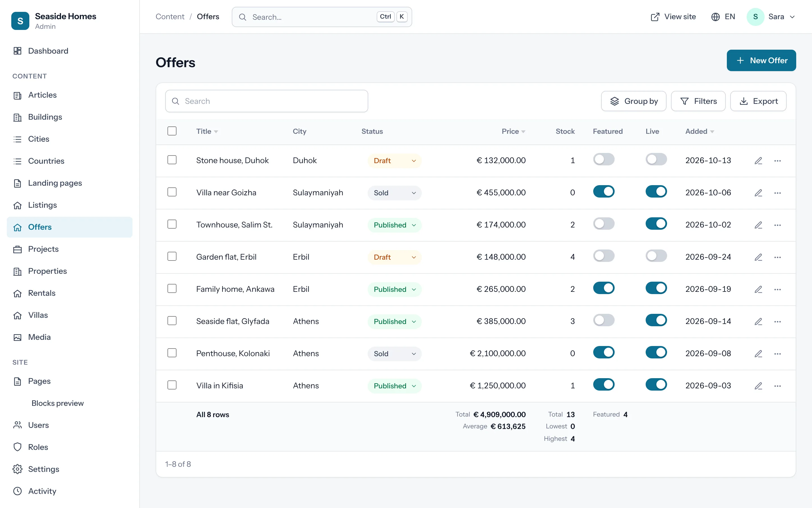Sort by the Price column header
Image resolution: width=812 pixels, height=508 pixels.
[513, 131]
